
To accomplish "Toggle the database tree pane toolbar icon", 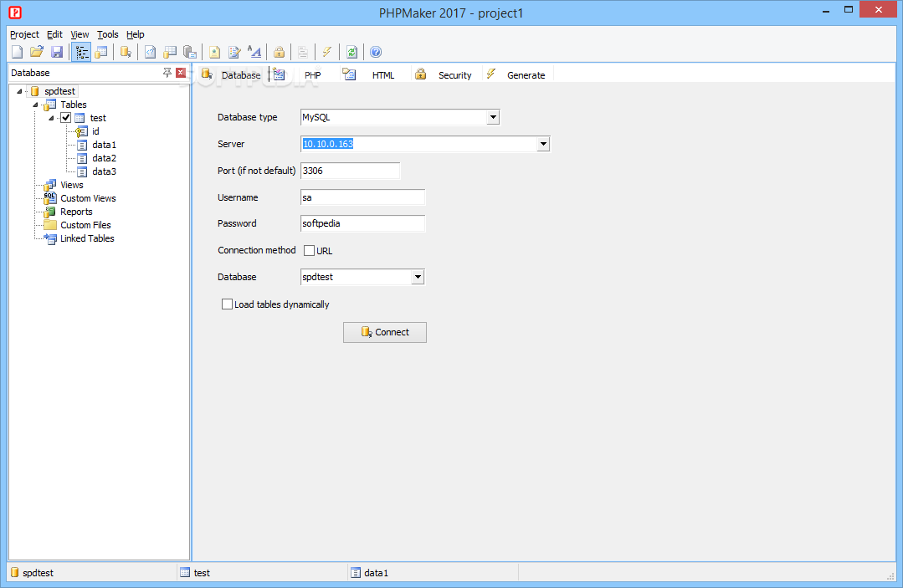I will pos(82,53).
